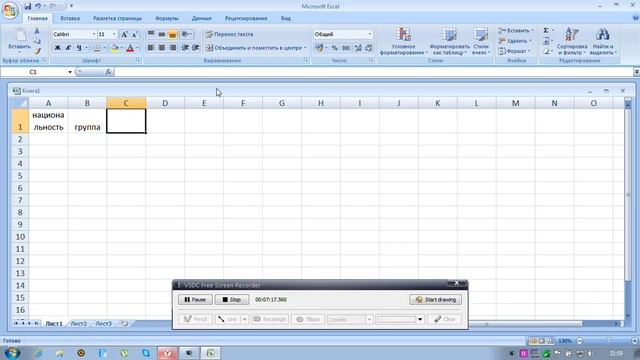Pause recording in VSDC Screen Recorder

click(195, 300)
